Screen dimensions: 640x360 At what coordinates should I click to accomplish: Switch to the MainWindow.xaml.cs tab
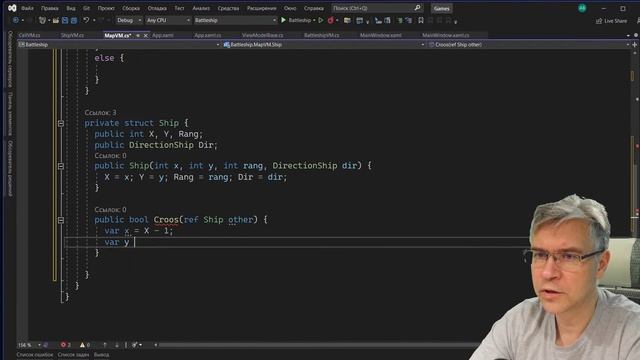coord(445,36)
